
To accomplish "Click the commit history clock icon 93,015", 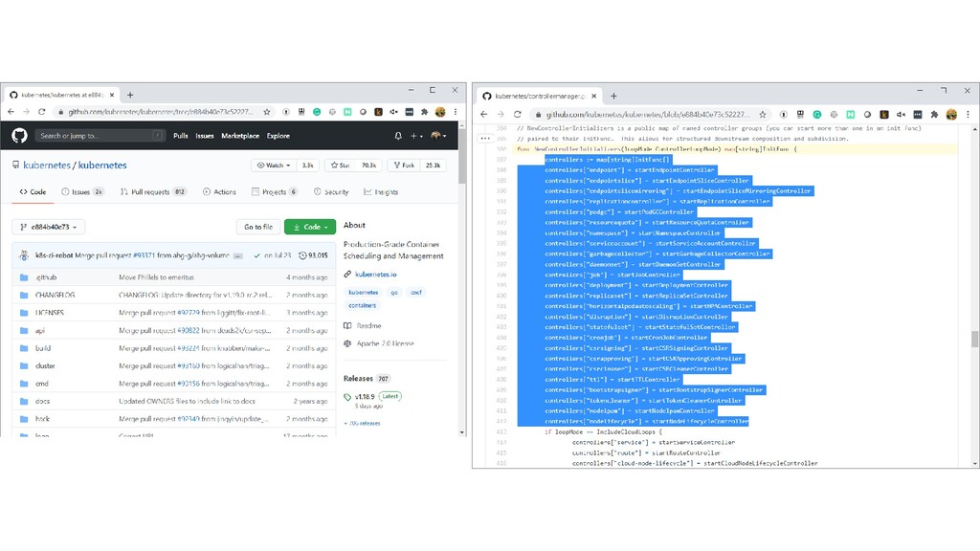I will [x=302, y=255].
